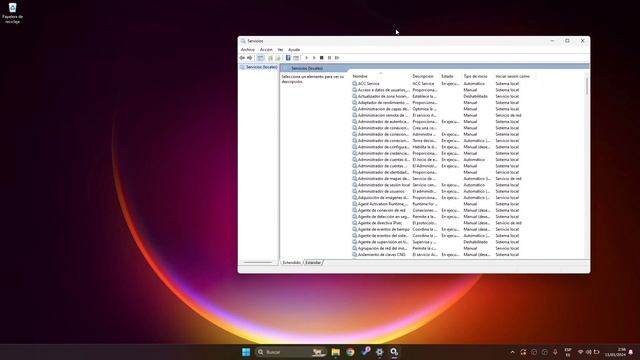Select Administrador de usuarios service
Screen dimensions: 640x360
[381, 191]
